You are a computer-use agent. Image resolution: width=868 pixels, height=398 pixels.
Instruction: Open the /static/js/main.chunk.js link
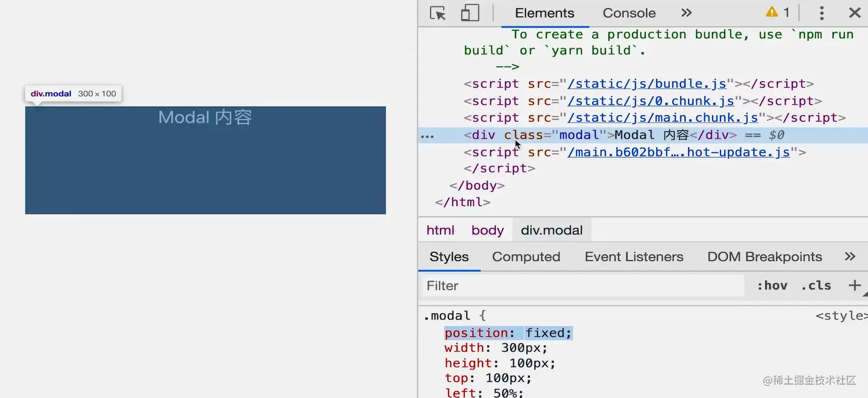click(663, 118)
